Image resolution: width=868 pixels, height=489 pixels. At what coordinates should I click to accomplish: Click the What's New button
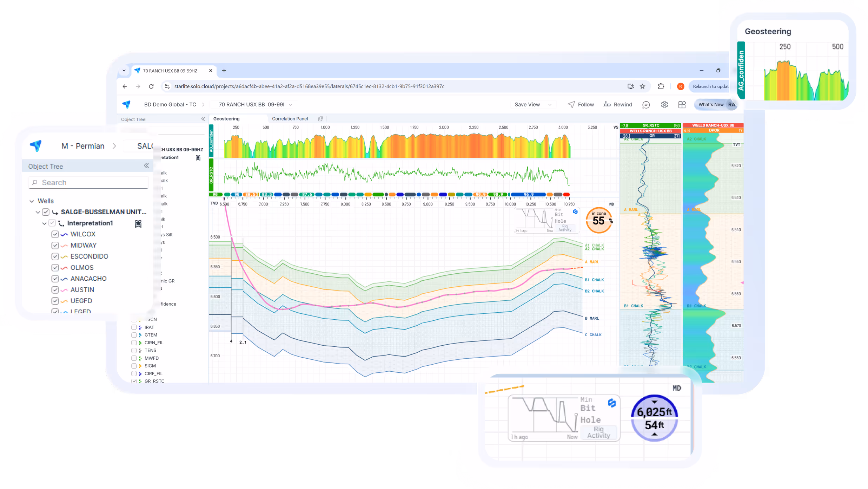coord(711,105)
